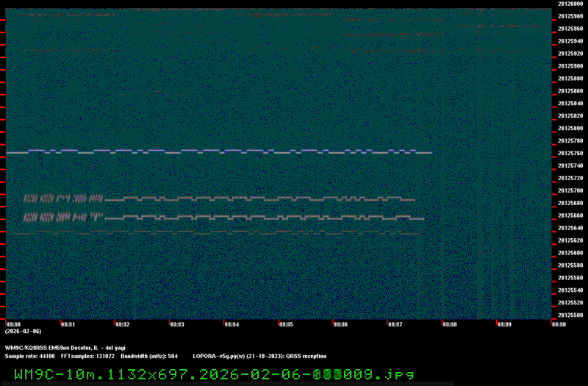Viewport: 588px width, 386px height.
Task: Click the blurry callsign burst on upper gray trace
Action: tap(62, 199)
